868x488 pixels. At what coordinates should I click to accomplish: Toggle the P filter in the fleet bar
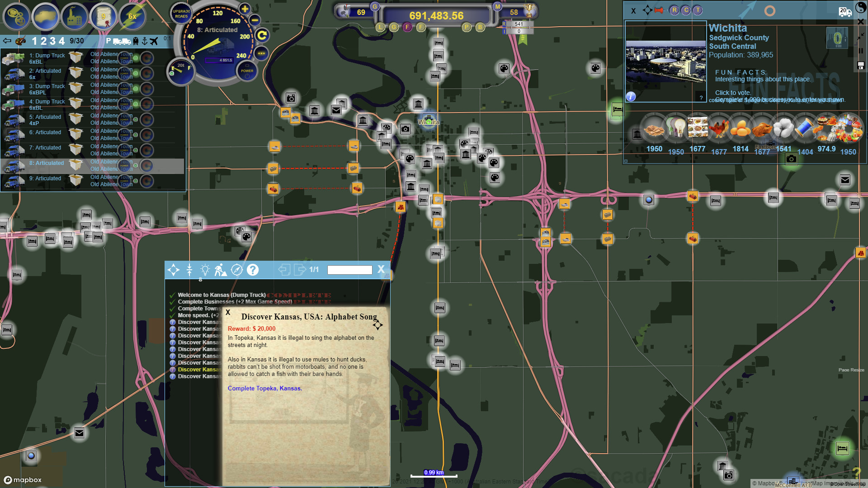coord(108,41)
